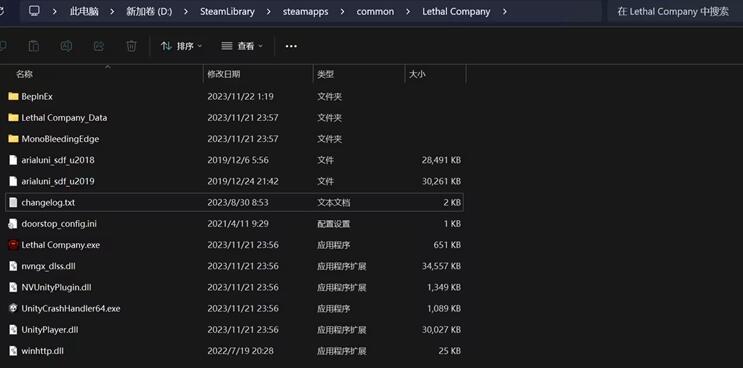Select the BepInEx folder name

37,97
